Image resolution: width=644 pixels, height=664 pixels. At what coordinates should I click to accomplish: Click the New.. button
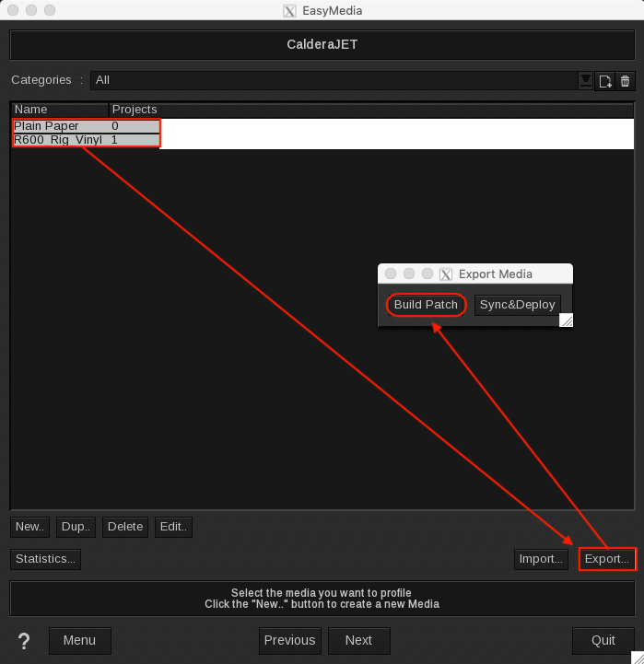click(x=29, y=527)
